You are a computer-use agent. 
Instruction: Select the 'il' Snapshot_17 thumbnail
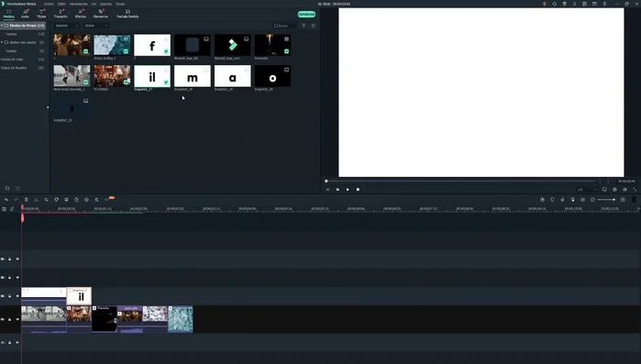click(x=152, y=76)
